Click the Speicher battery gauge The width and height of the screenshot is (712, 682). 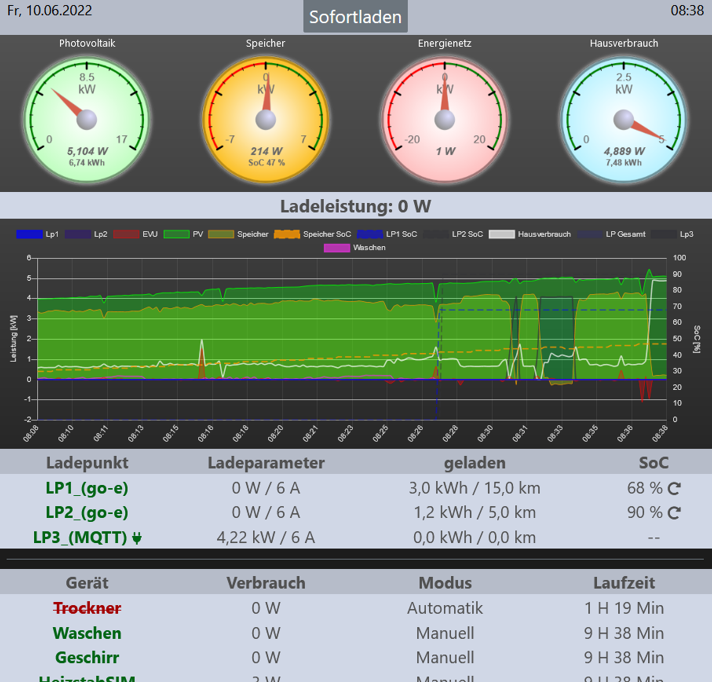266,118
